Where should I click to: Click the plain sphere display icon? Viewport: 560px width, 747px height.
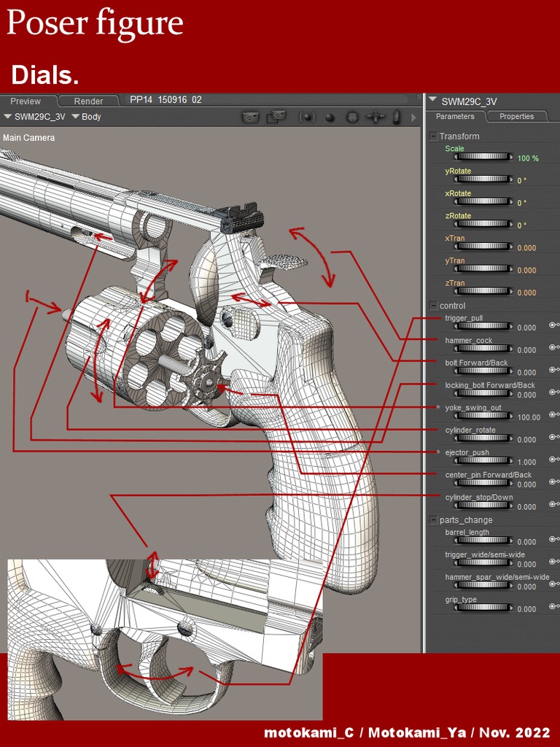[x=330, y=117]
